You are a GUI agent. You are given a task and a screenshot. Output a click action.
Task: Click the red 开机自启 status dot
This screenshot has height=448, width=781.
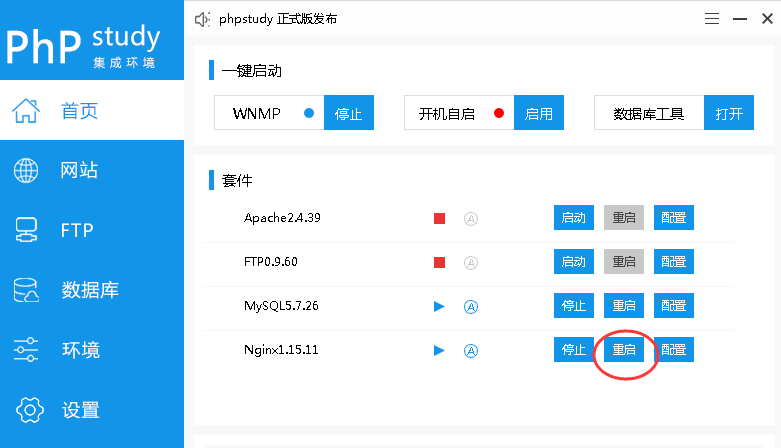click(499, 113)
